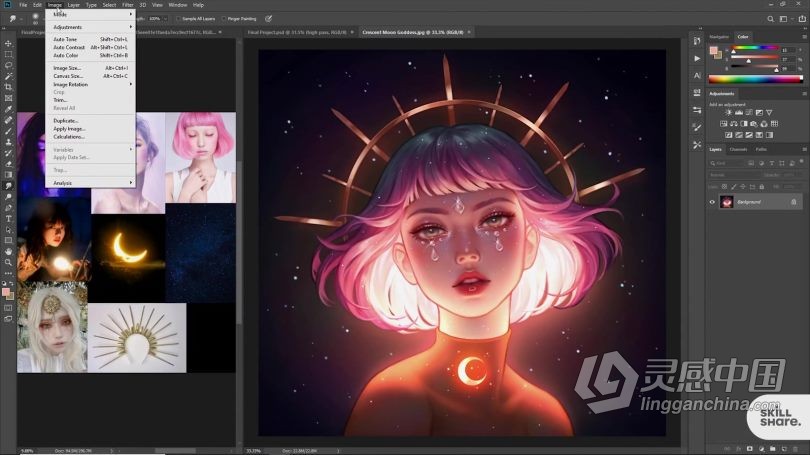
Task: Toggle Lock image pixels brush icon
Action: 734,187
